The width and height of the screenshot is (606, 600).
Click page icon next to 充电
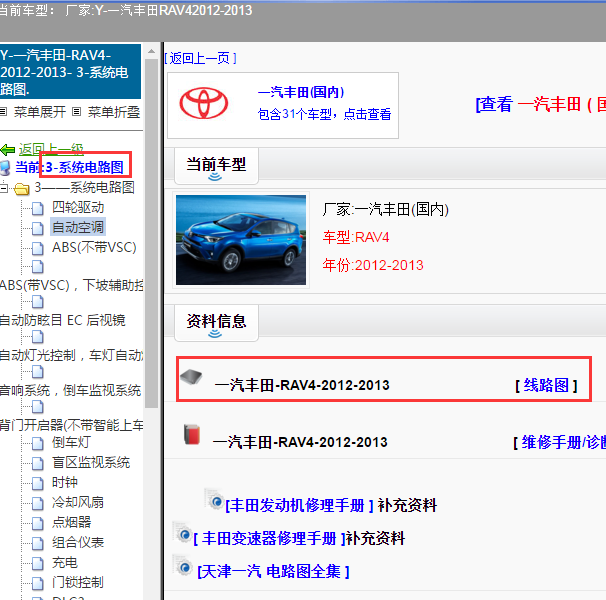click(x=37, y=563)
